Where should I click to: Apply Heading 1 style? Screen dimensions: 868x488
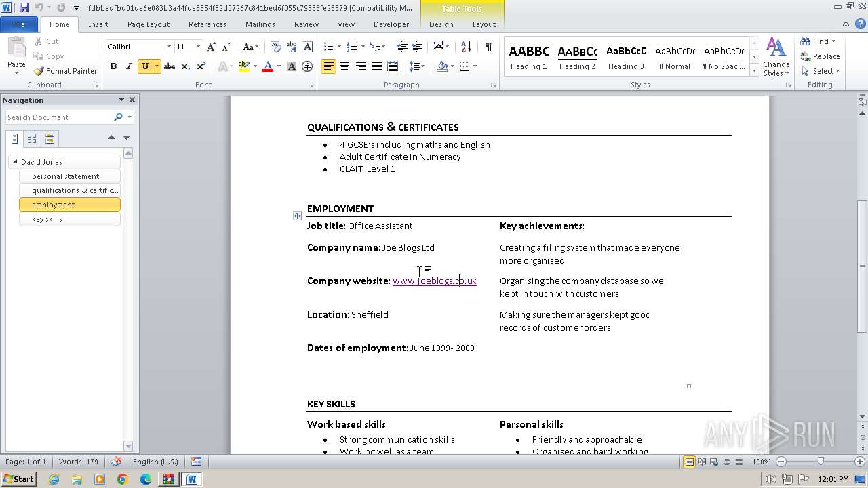[529, 57]
